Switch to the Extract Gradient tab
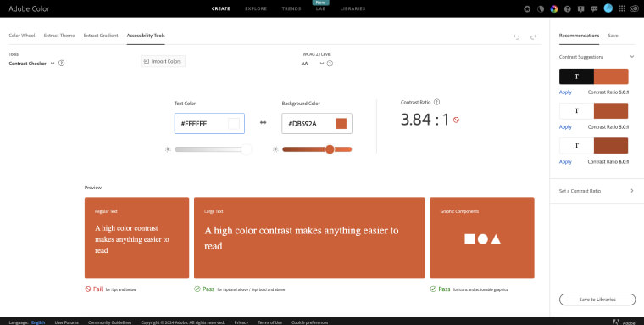Image resolution: width=644 pixels, height=325 pixels. [x=101, y=36]
